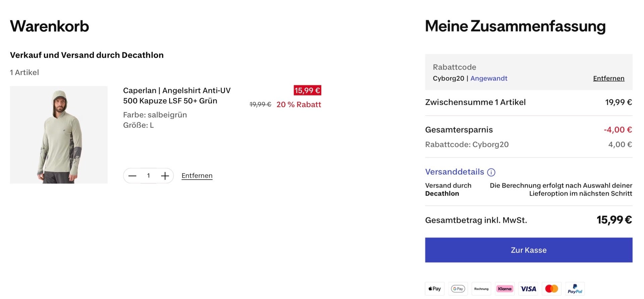Click the quantity field showing 1
644x299 pixels.
[x=149, y=176]
